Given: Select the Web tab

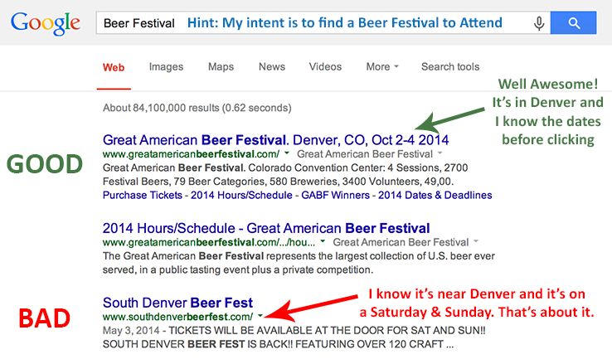Looking at the screenshot, I should coord(114,67).
